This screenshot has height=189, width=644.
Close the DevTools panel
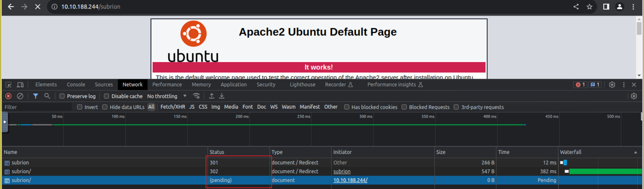[634, 85]
